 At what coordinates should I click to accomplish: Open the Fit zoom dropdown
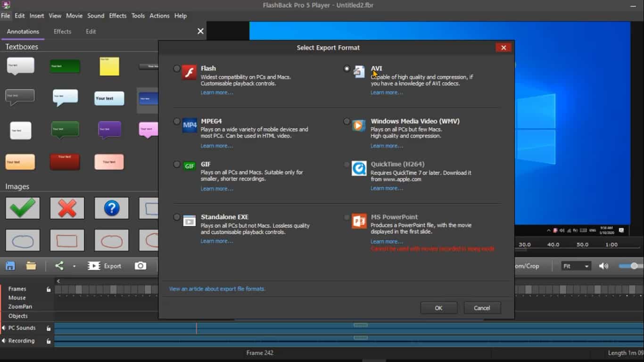point(576,266)
